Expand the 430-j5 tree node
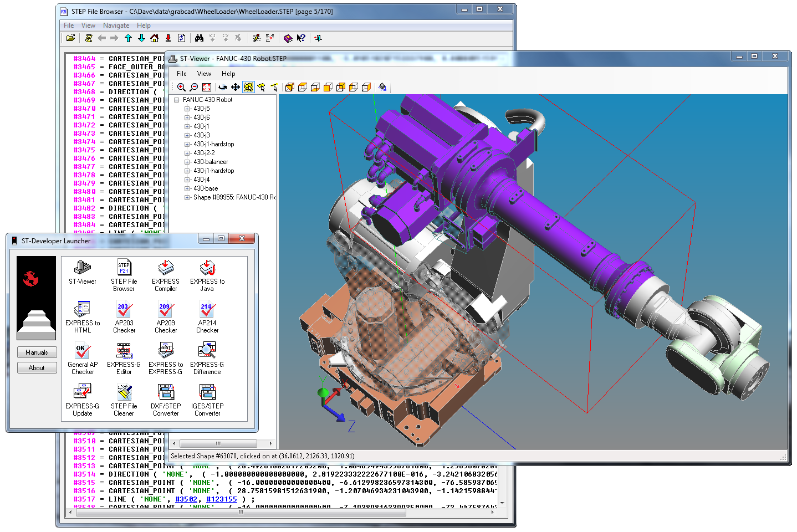Screen dimensions: 797x532 pos(187,109)
